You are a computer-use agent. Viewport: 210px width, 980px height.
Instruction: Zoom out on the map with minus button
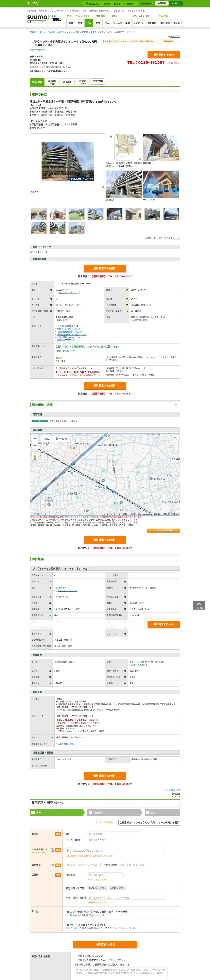tap(35, 445)
